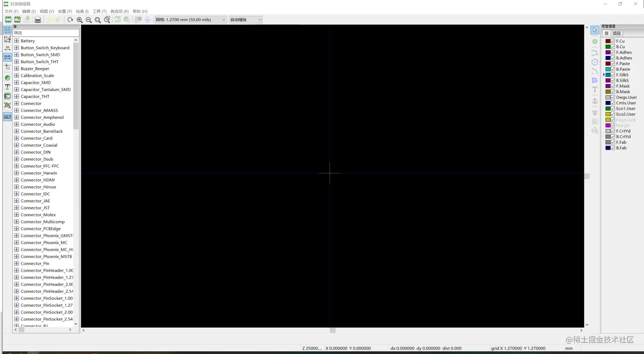Screen dimensions: 644x354
Task: Toggle graphic edges outline mode icon
Action: (7, 96)
